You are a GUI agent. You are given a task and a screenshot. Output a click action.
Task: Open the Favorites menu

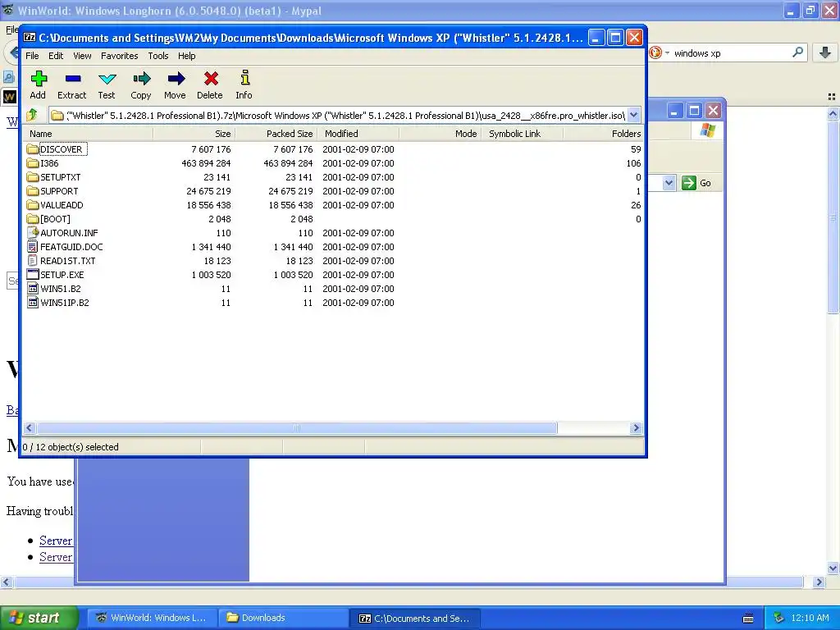point(120,56)
